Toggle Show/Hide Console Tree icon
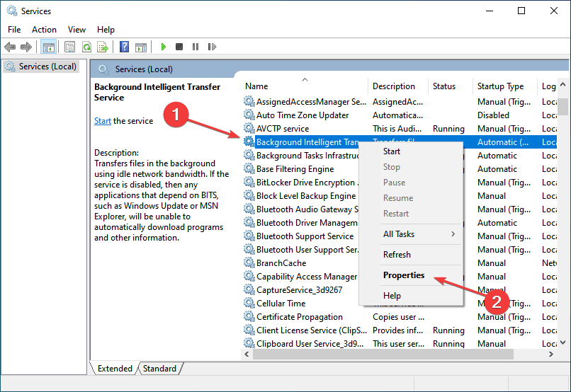571x392 pixels. tap(48, 47)
